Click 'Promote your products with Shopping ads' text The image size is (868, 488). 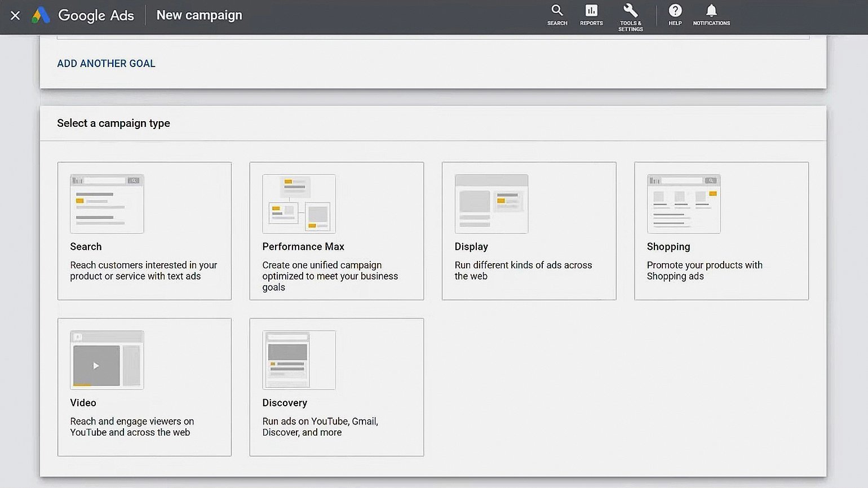click(705, 270)
